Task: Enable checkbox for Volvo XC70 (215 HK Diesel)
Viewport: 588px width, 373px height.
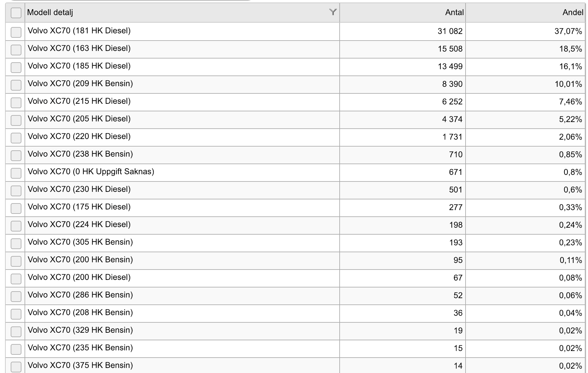Action: pos(16,103)
